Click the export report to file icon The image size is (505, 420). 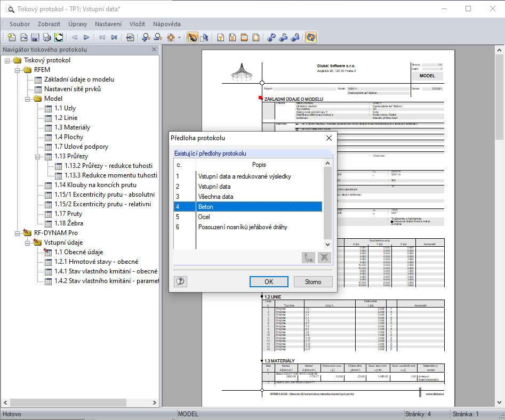24,37
